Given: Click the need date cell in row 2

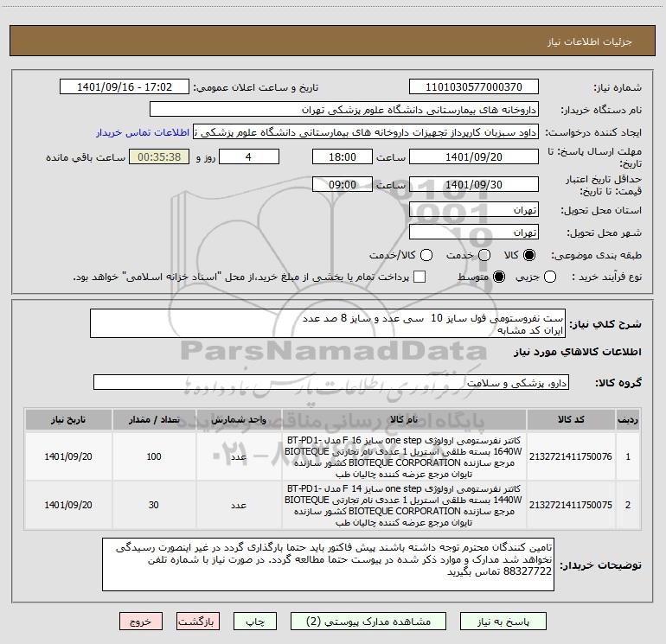Looking at the screenshot, I should point(68,505).
